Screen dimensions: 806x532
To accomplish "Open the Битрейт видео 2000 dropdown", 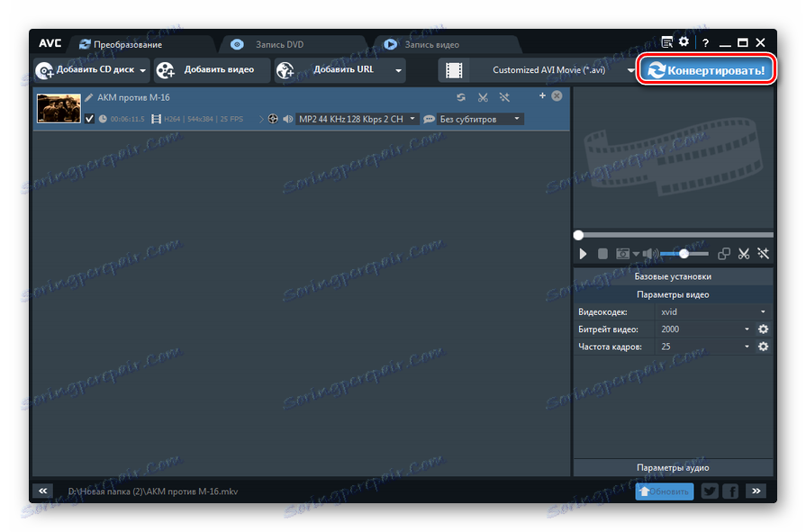I will click(704, 329).
